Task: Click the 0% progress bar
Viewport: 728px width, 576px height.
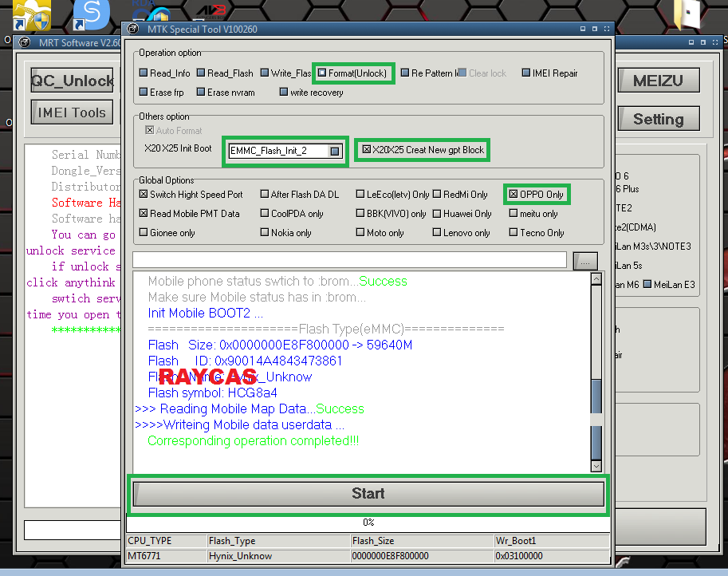Action: click(368, 523)
